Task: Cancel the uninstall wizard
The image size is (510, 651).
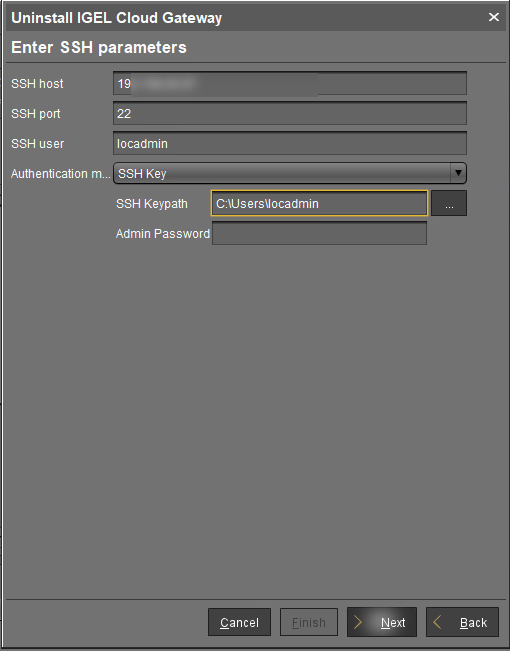Action: tap(239, 622)
